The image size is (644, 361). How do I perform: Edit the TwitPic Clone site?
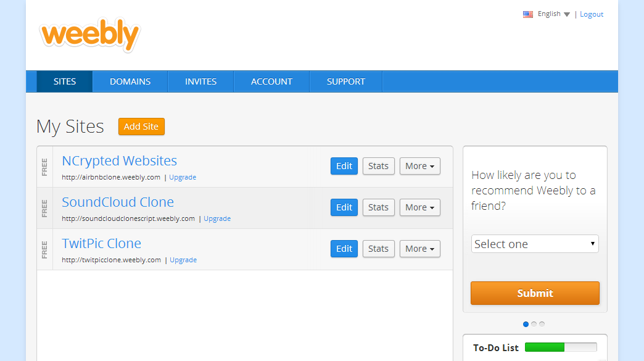tap(344, 249)
